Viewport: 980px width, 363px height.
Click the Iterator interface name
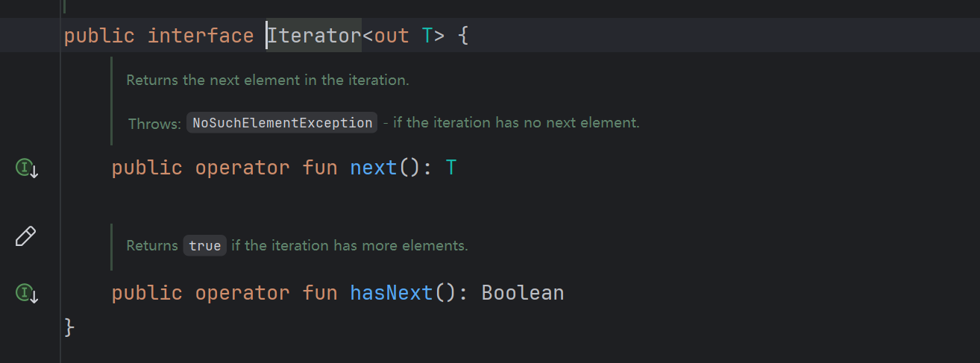[314, 35]
